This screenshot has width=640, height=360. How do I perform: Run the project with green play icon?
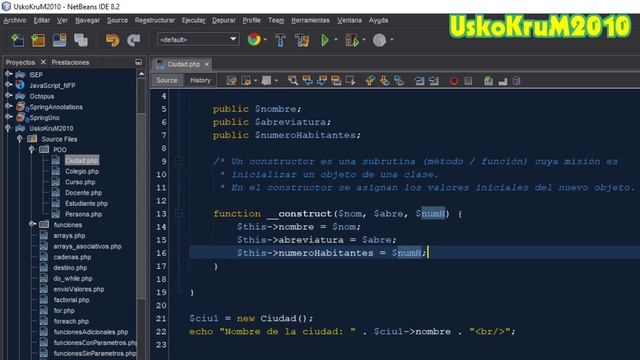click(325, 40)
